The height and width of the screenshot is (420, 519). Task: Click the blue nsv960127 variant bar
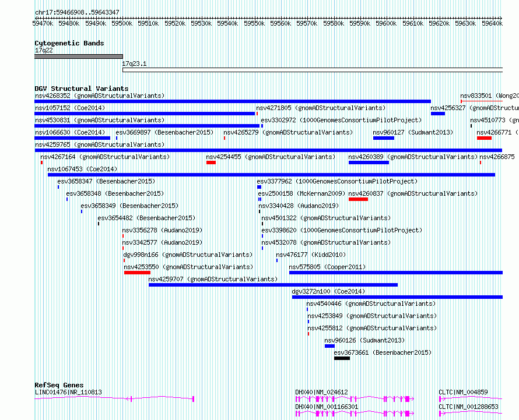(384, 138)
